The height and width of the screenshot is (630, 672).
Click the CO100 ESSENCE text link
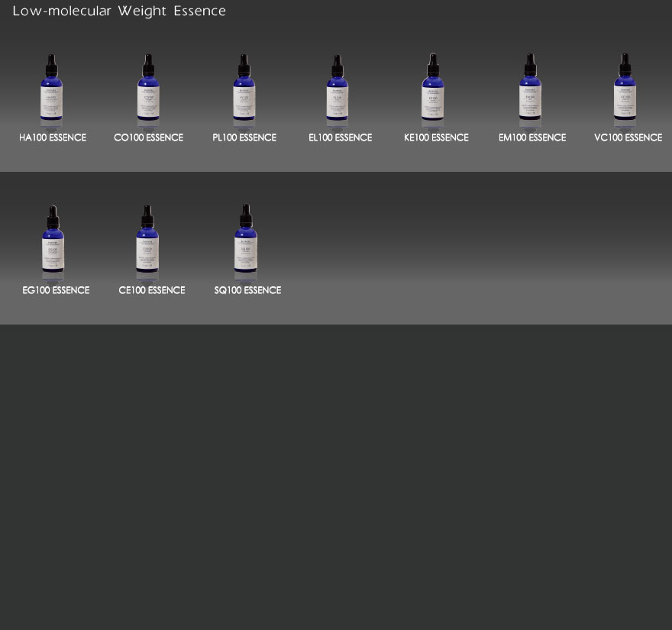click(148, 138)
